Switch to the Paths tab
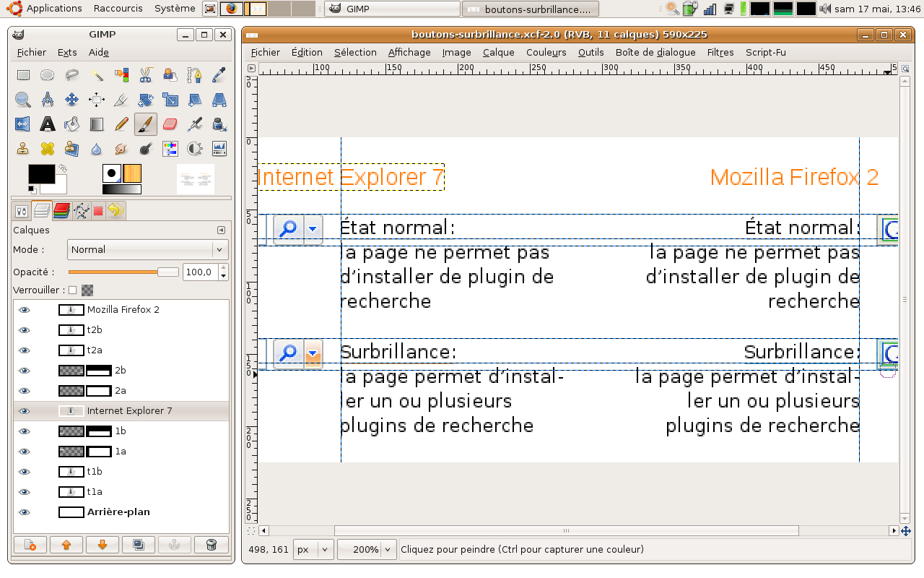924x578 pixels. (80, 211)
